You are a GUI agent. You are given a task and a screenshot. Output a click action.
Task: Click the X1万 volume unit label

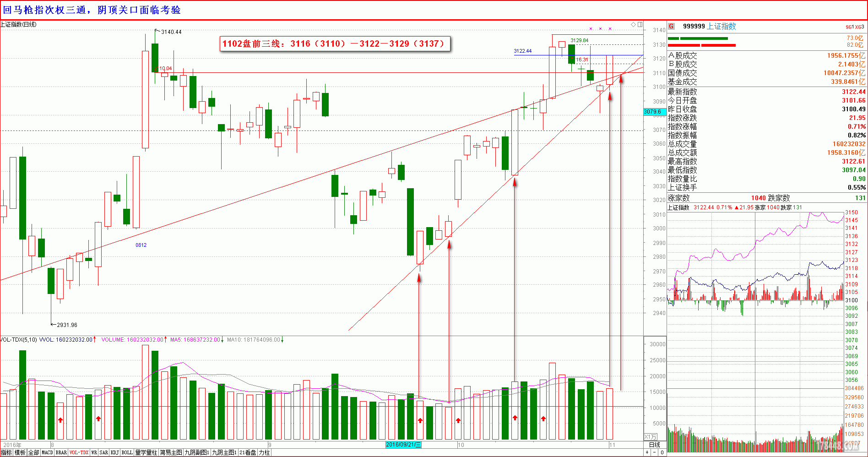click(x=651, y=436)
